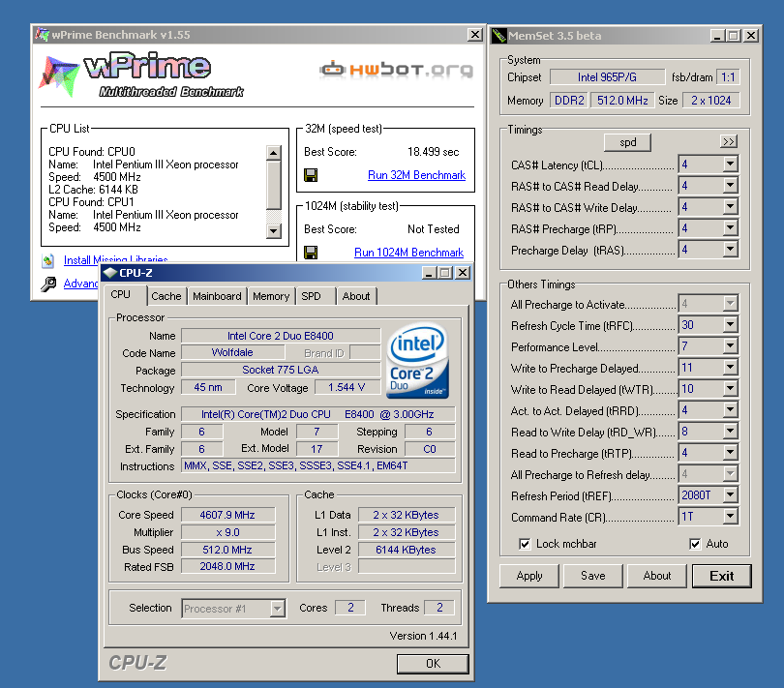Image resolution: width=784 pixels, height=688 pixels.
Task: Click the wPrime logo icon
Action: point(59,75)
